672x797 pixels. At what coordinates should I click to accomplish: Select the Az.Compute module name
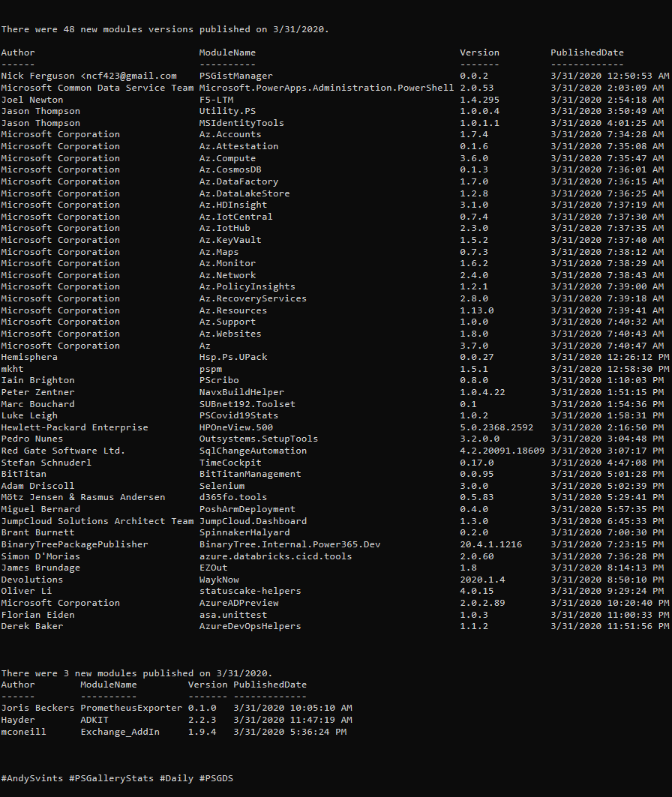[x=227, y=158]
